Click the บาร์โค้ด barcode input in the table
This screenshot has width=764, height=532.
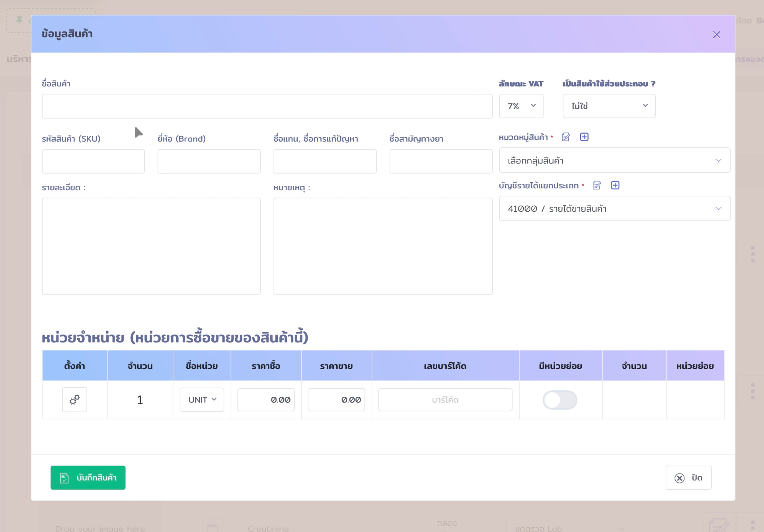tap(445, 399)
